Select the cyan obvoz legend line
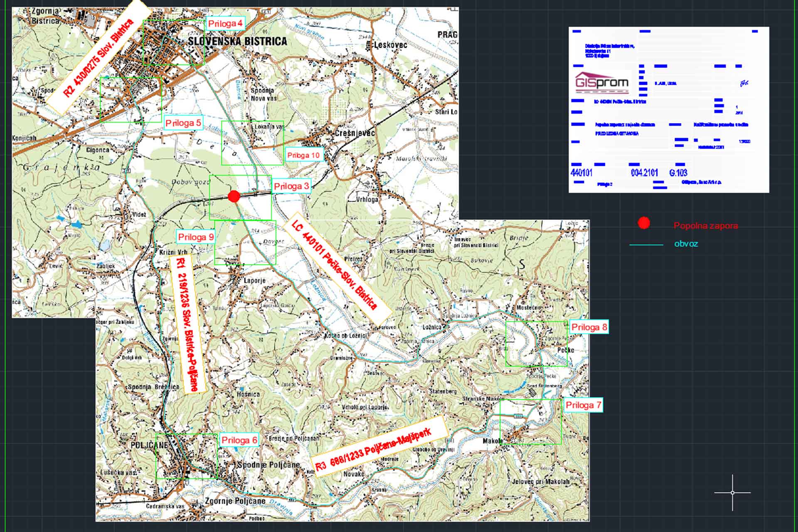Screen dimensions: 798x532 coord(646,245)
